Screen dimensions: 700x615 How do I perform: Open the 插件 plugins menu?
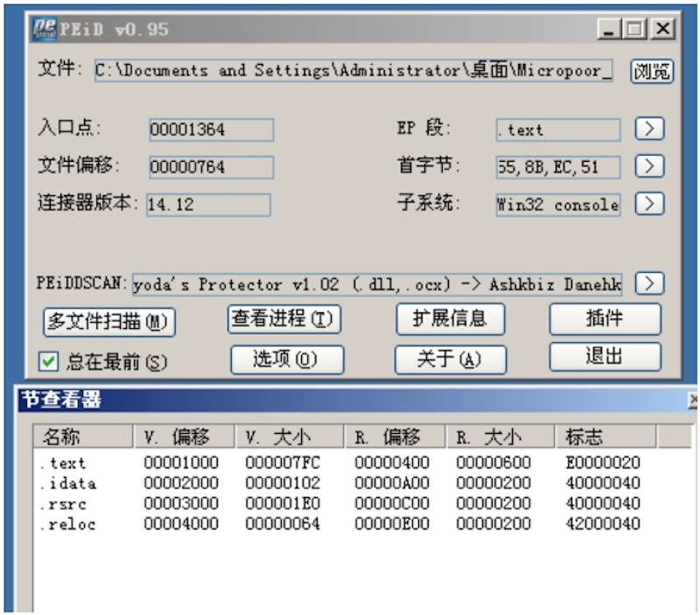click(605, 319)
